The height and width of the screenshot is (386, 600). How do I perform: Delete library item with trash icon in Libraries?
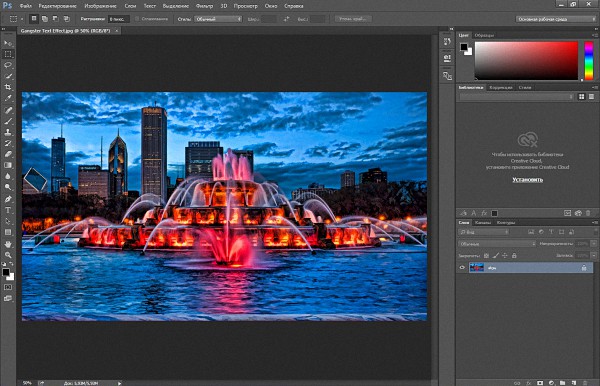(x=588, y=213)
